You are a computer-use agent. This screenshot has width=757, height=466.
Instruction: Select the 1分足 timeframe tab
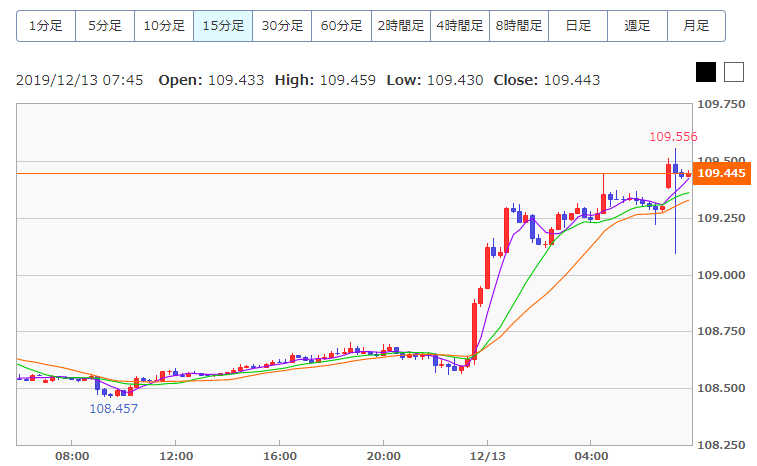pos(46,26)
